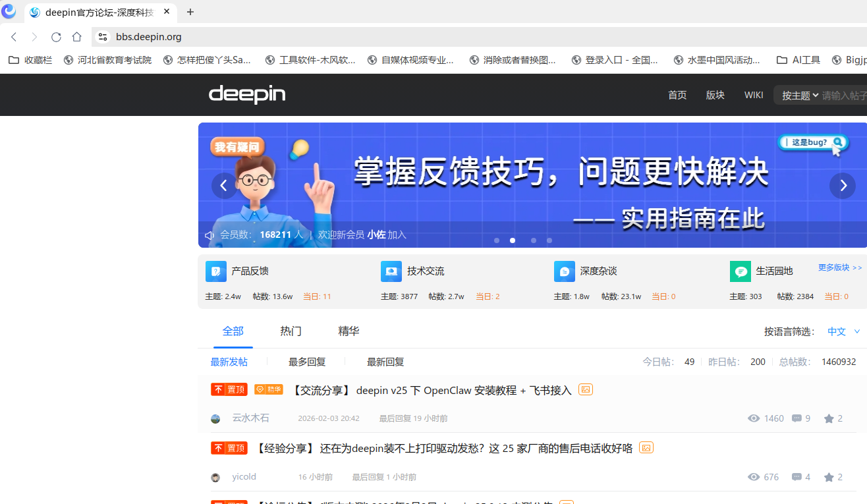
Task: Open the 工具软件-木风软 bookmark
Action: 310,60
